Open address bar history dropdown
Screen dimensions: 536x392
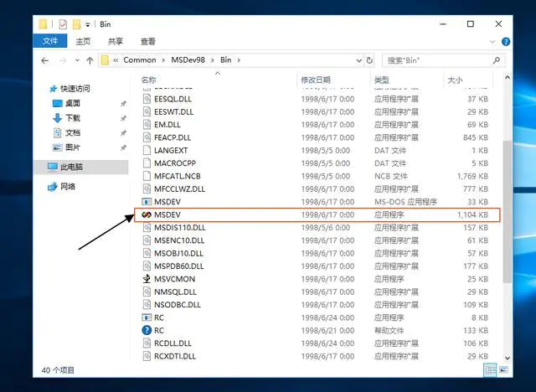359,60
